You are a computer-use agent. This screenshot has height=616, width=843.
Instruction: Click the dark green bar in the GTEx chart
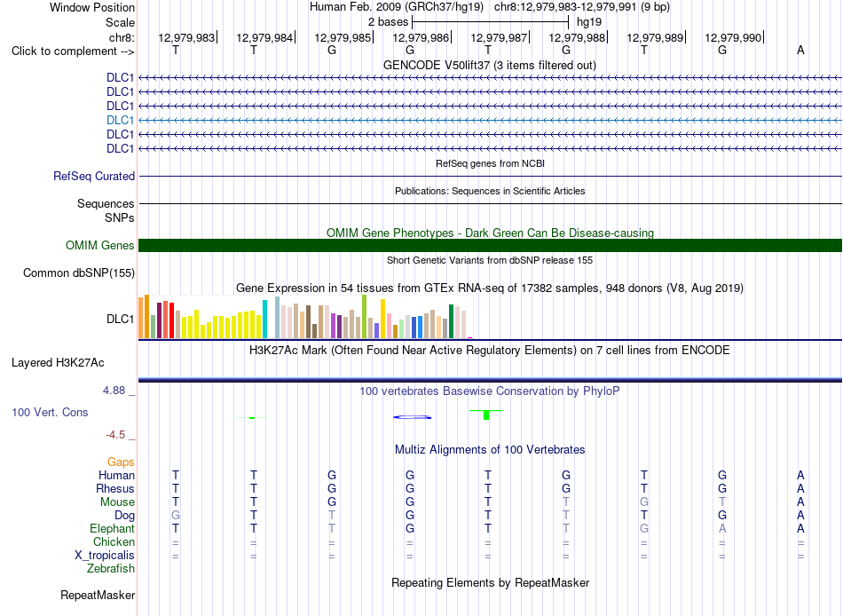451,321
